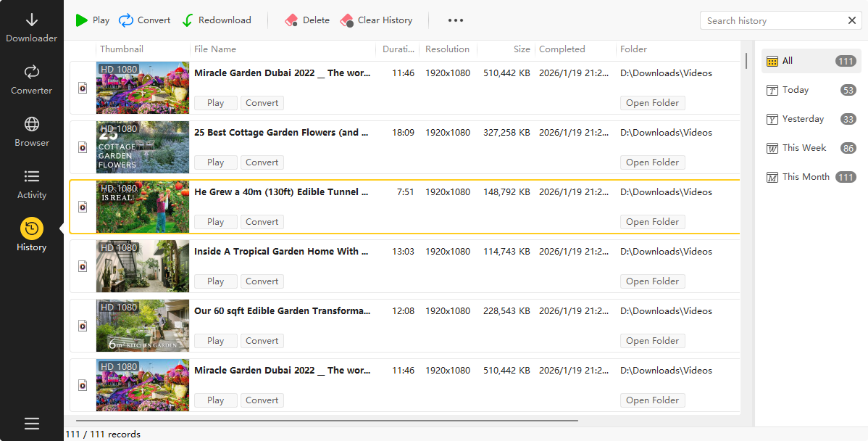
Task: Clear History using toolbar button
Action: point(376,20)
